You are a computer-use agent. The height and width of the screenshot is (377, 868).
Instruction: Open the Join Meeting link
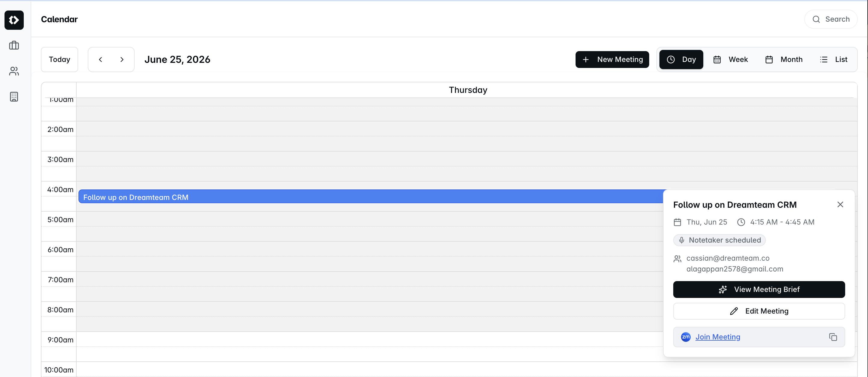tap(718, 337)
